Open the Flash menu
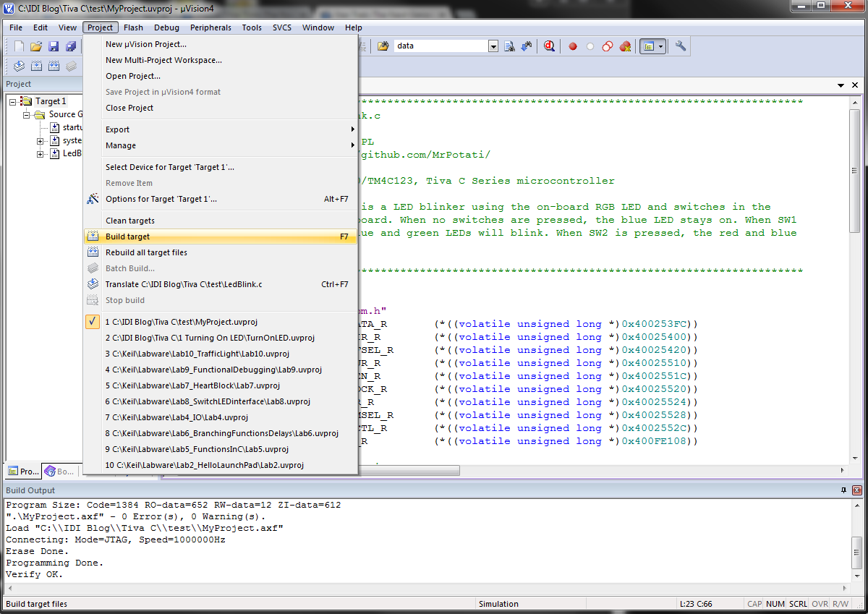This screenshot has height=614, width=868. click(133, 27)
